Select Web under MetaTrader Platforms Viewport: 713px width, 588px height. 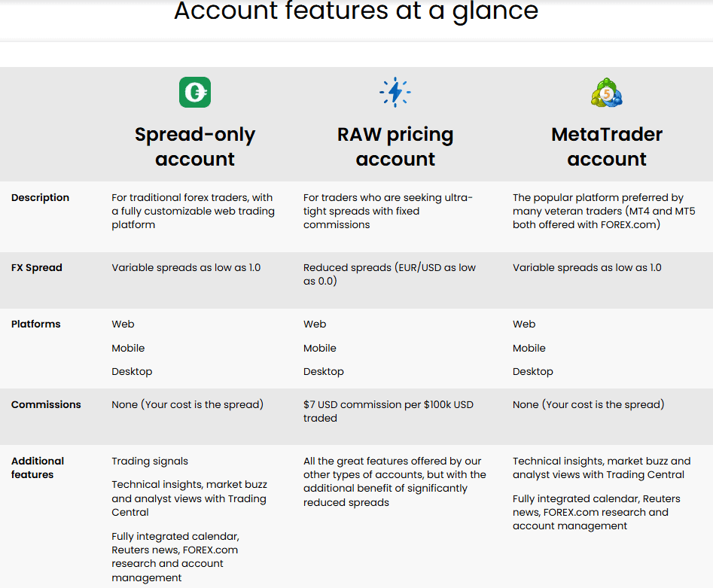point(523,324)
